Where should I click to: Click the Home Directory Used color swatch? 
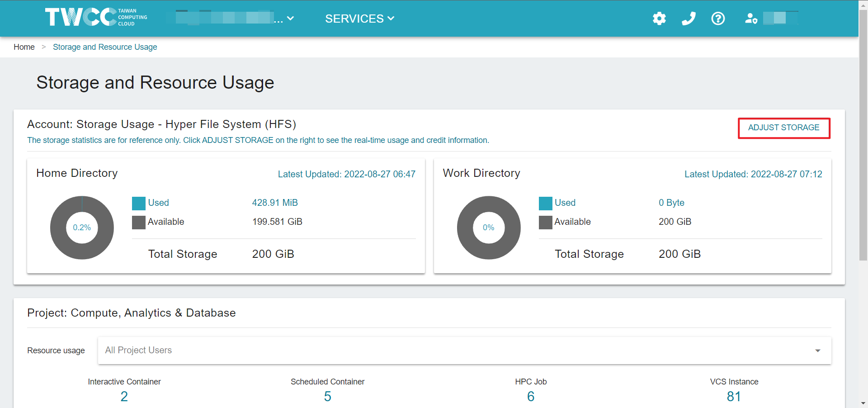tap(139, 204)
